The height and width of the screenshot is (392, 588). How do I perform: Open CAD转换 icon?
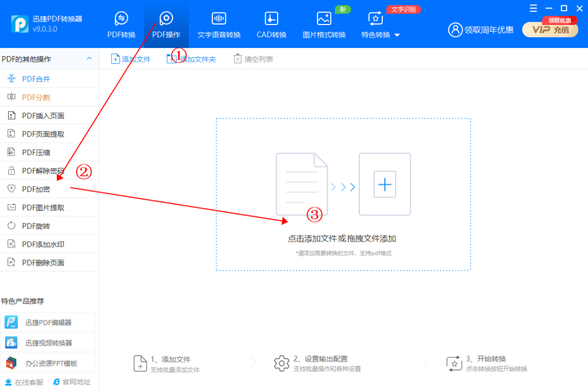click(x=271, y=19)
